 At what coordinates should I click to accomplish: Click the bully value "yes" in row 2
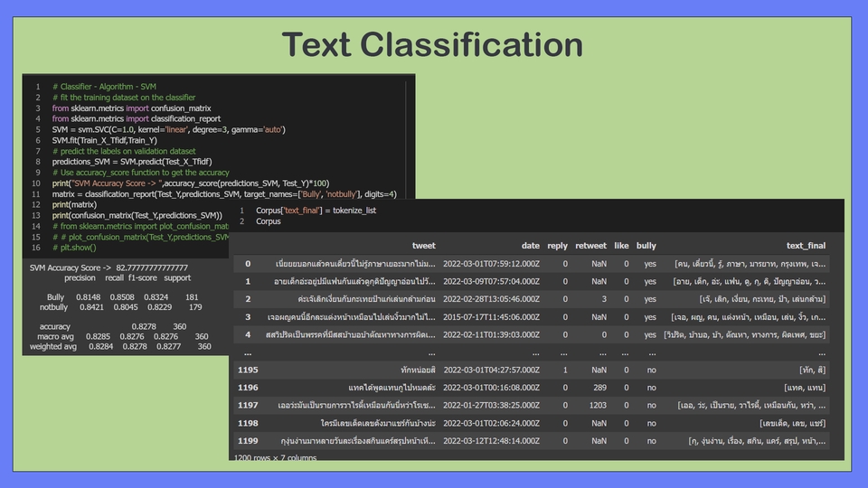[650, 299]
